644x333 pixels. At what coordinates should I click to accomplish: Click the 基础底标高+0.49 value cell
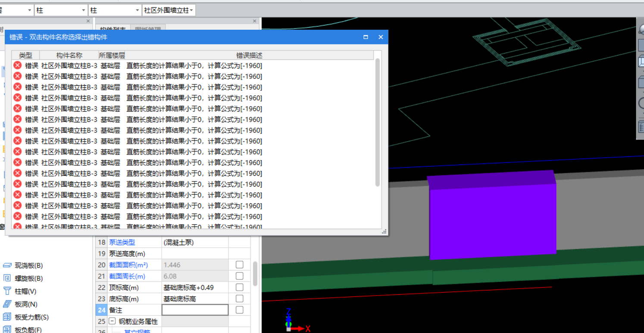coord(195,287)
